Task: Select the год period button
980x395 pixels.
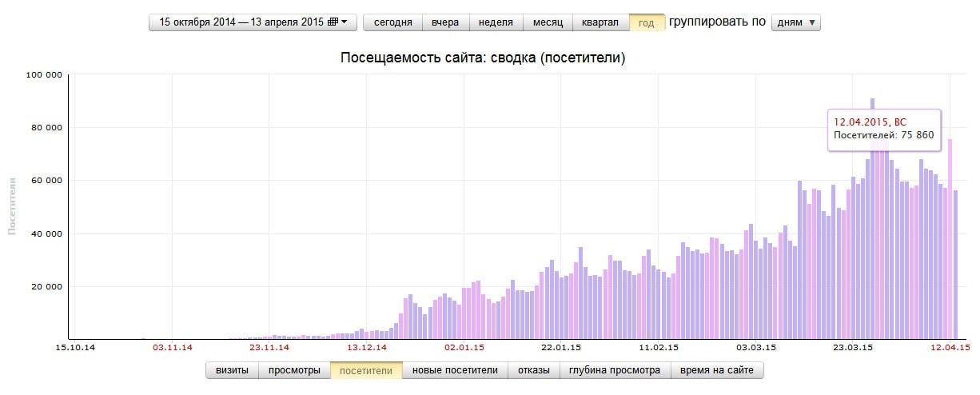Action: point(647,22)
